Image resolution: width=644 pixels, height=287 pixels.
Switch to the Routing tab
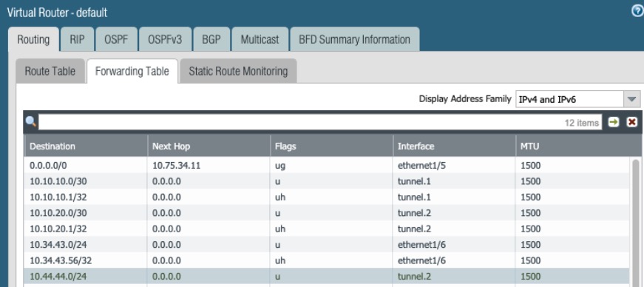33,39
